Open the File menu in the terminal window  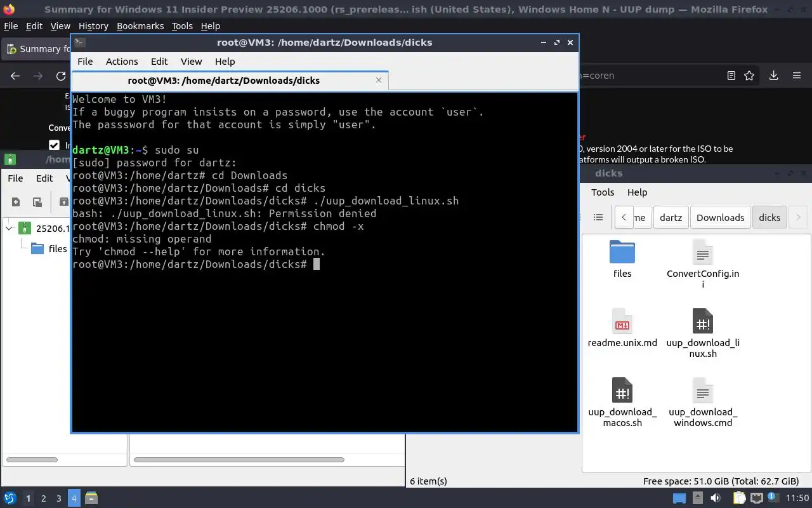click(x=85, y=62)
